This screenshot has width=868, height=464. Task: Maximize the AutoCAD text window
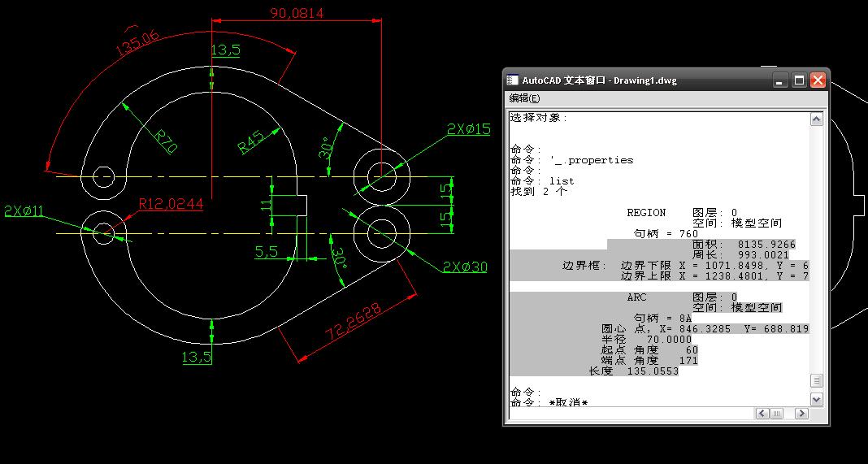(x=799, y=80)
